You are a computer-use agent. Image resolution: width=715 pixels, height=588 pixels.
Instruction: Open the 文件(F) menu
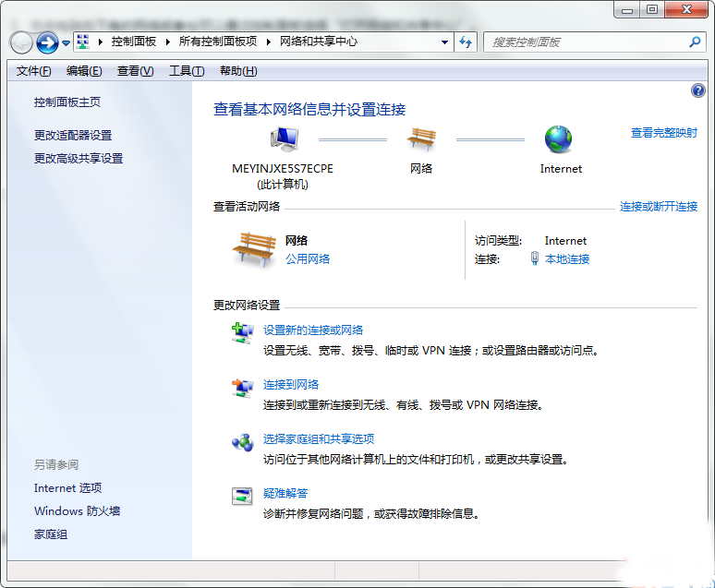(34, 71)
